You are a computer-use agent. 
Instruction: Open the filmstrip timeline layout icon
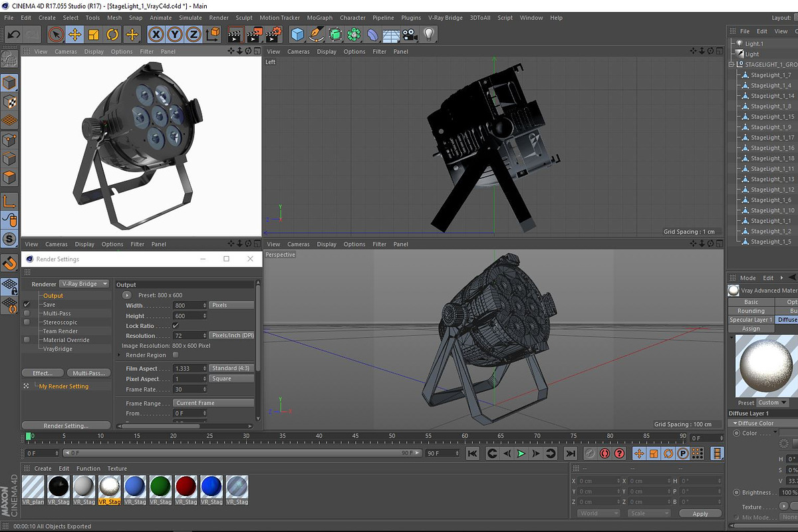click(x=717, y=454)
